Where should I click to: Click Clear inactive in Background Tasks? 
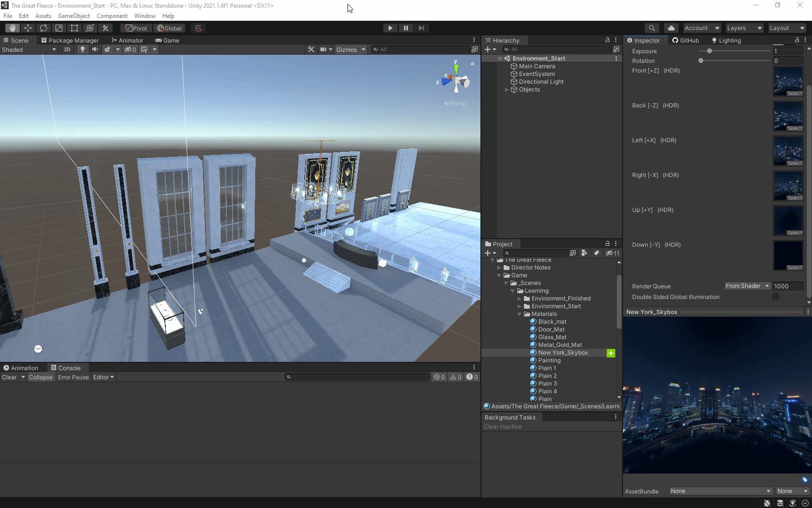coord(503,427)
